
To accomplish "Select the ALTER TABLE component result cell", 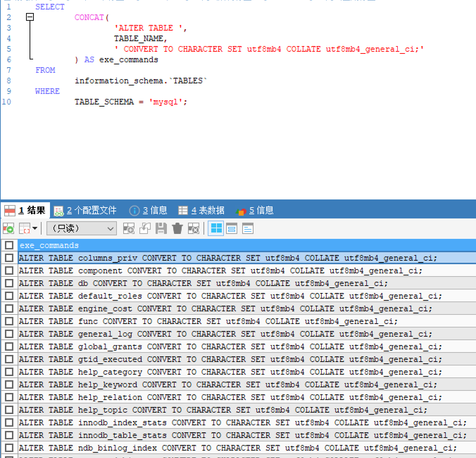I will (x=247, y=271).
